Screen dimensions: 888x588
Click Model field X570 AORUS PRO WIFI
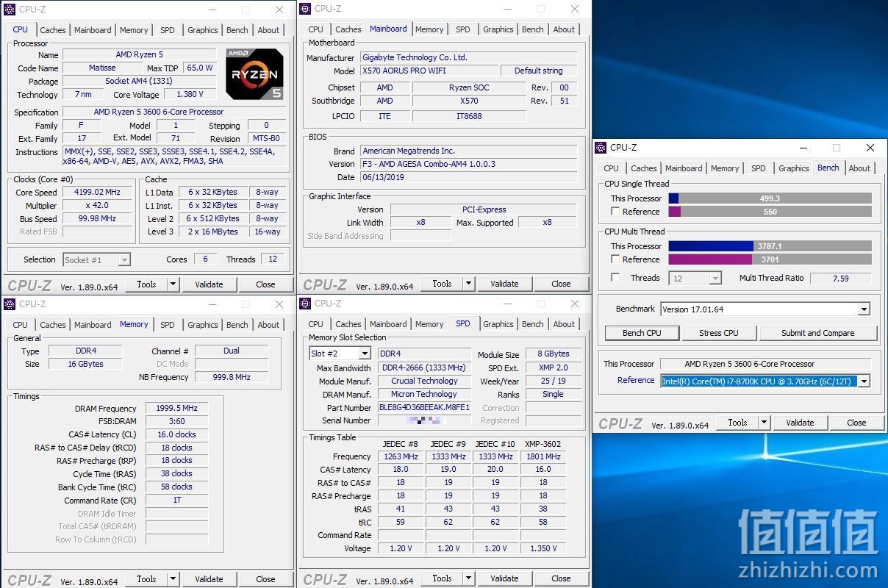(429, 71)
